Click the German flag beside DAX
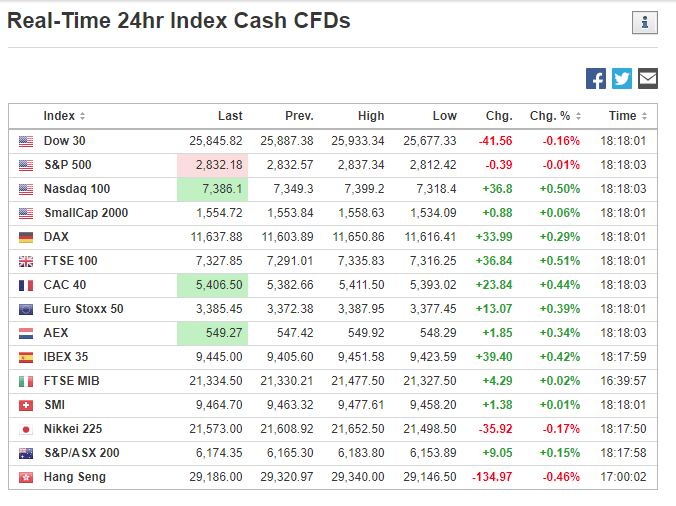This screenshot has height=506, width=676. click(25, 237)
